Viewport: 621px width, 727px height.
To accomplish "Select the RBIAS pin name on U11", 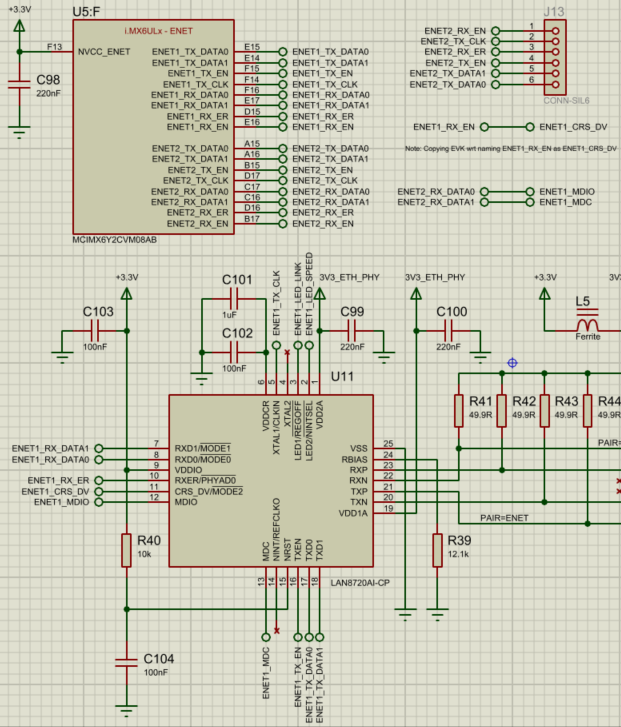I will point(354,459).
